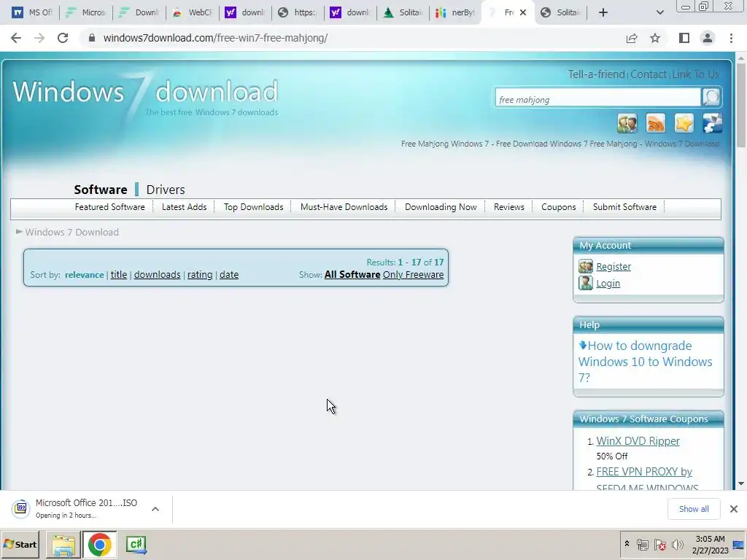
Task: Open the Drivers section tab
Action: [x=166, y=190]
